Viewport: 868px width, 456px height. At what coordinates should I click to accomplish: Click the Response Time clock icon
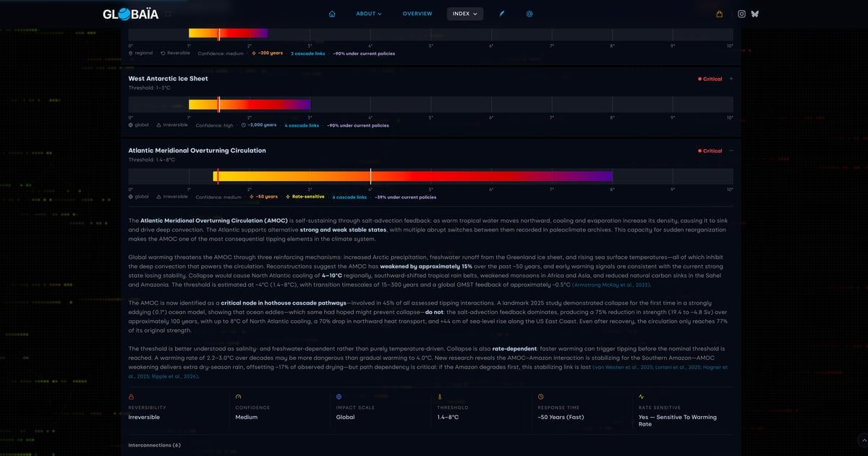tap(540, 397)
